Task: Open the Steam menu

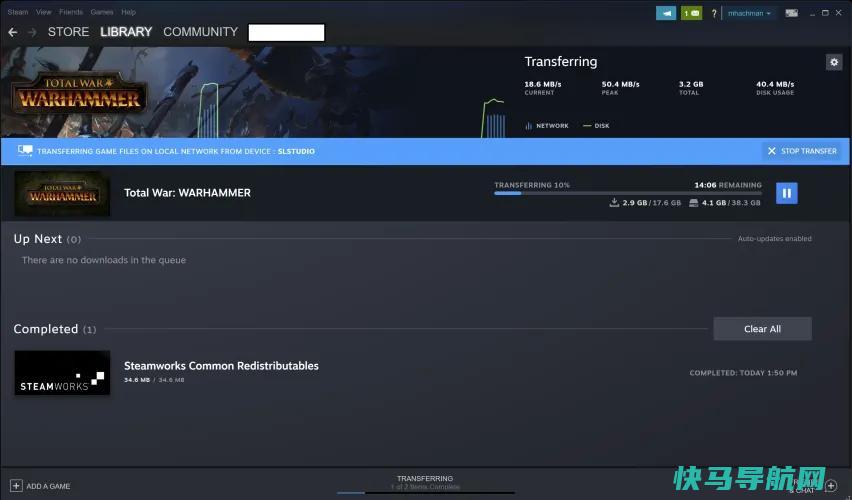Action: click(18, 12)
